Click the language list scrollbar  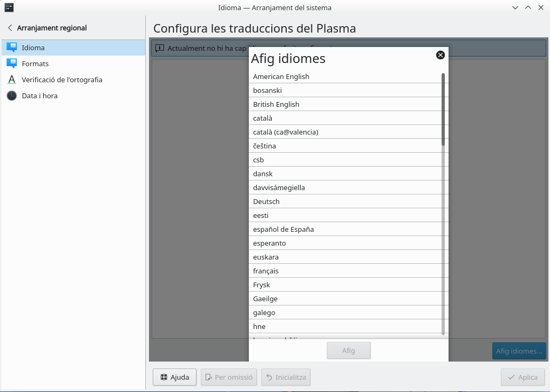click(443, 109)
